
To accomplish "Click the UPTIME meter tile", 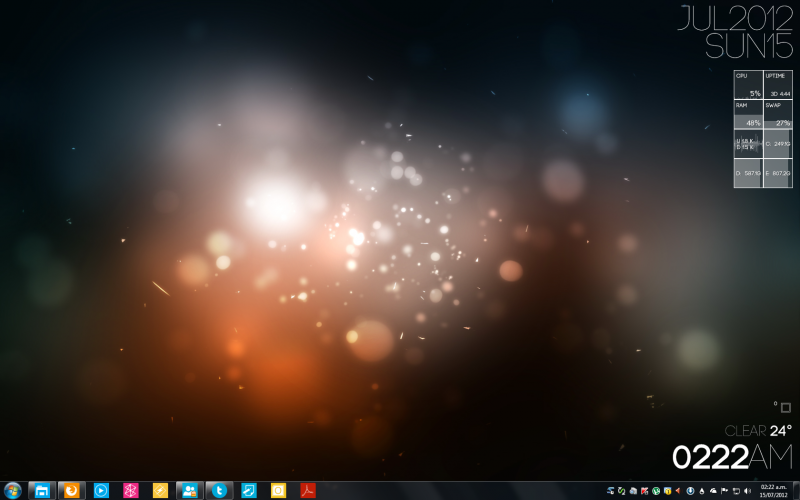I will [778, 85].
